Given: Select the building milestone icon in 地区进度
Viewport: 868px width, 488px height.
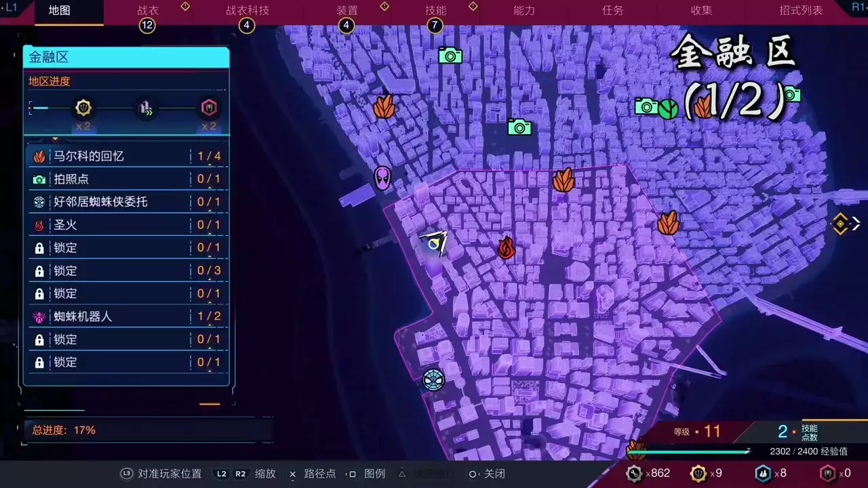Looking at the screenshot, I should (x=145, y=108).
